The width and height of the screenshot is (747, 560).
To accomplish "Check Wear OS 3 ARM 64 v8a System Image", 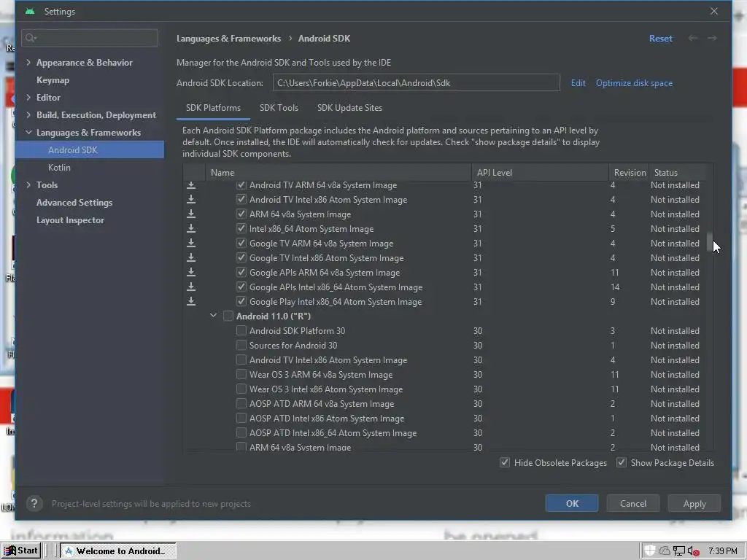I will coord(241,374).
